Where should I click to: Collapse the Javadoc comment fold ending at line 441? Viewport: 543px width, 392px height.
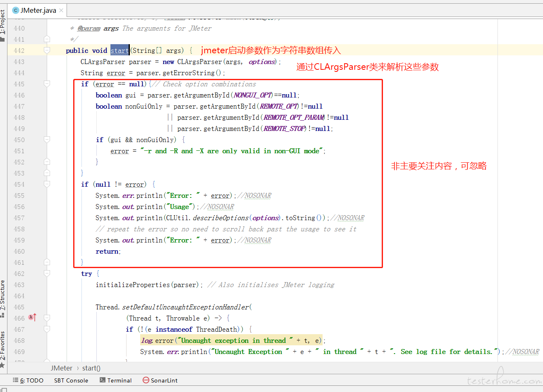click(x=47, y=39)
